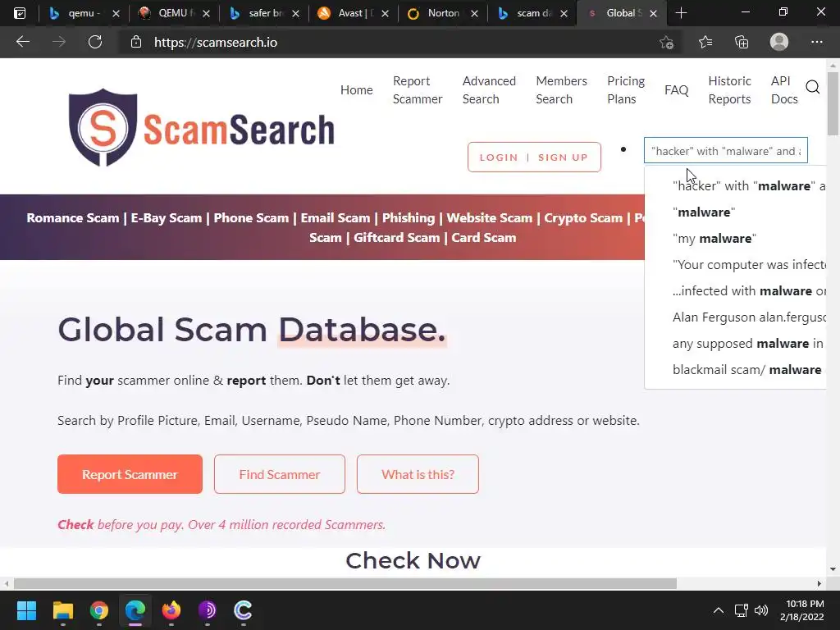Open the FAQ nav link

[x=676, y=90]
